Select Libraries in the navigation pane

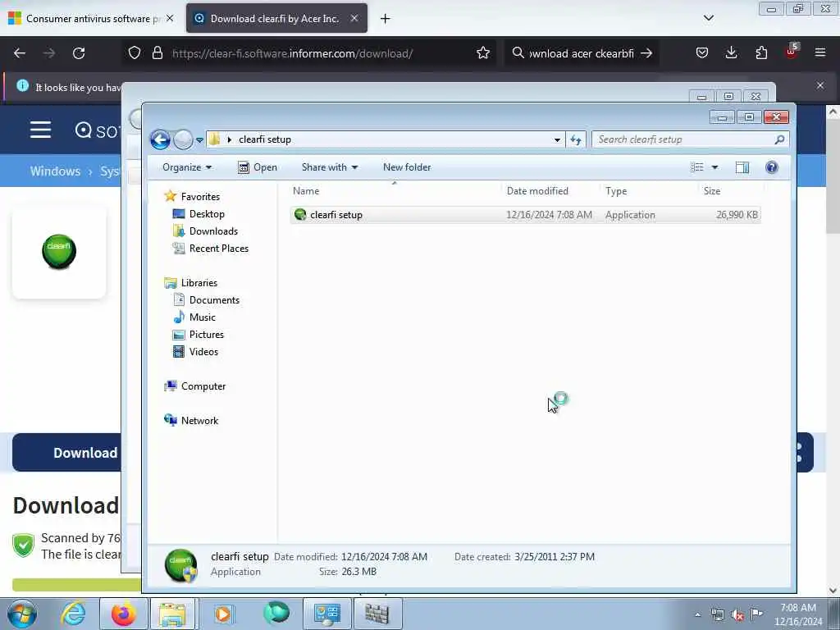click(x=199, y=283)
